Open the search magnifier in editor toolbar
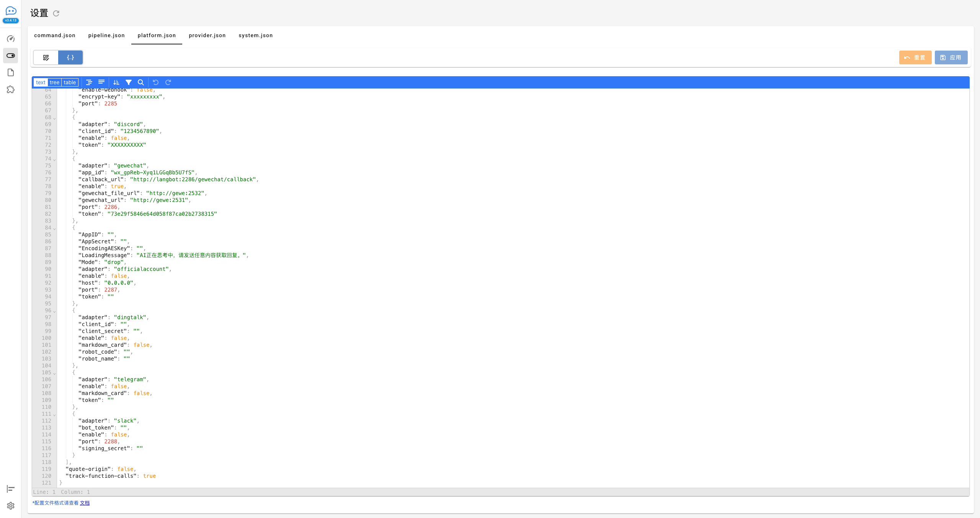The width and height of the screenshot is (980, 518). (x=141, y=82)
